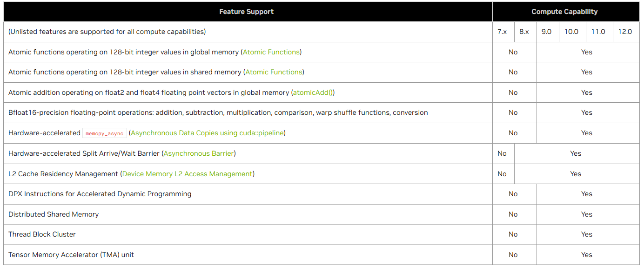
Task: Open Atomic Functions link in shared memory row
Action: 274,72
